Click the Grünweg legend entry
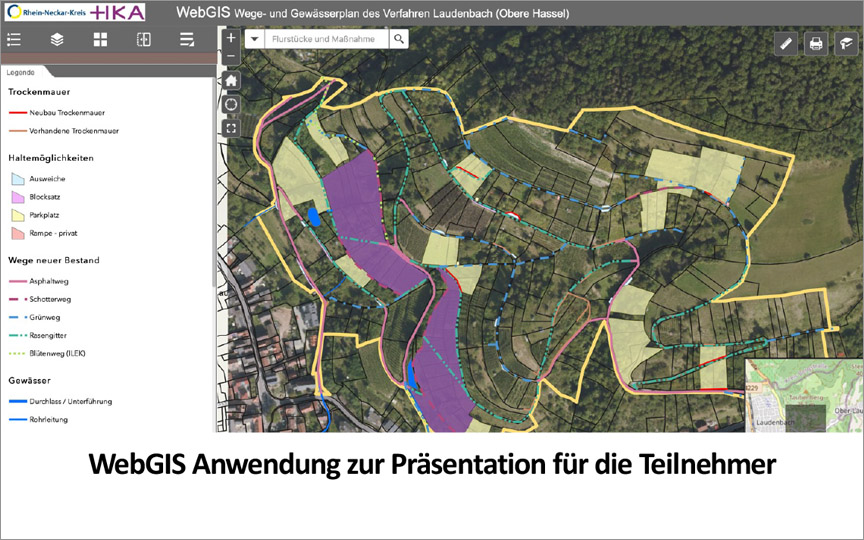The width and height of the screenshot is (864, 540). click(x=35, y=317)
